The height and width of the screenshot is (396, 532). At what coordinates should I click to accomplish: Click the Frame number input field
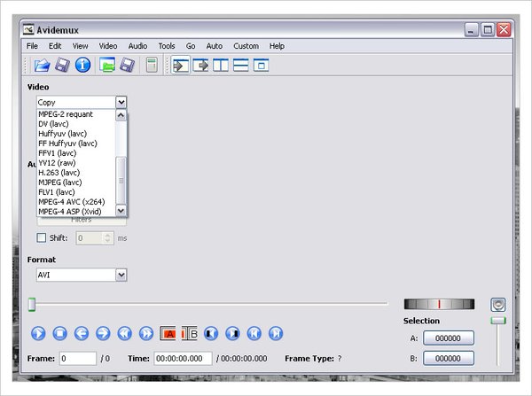coord(78,358)
